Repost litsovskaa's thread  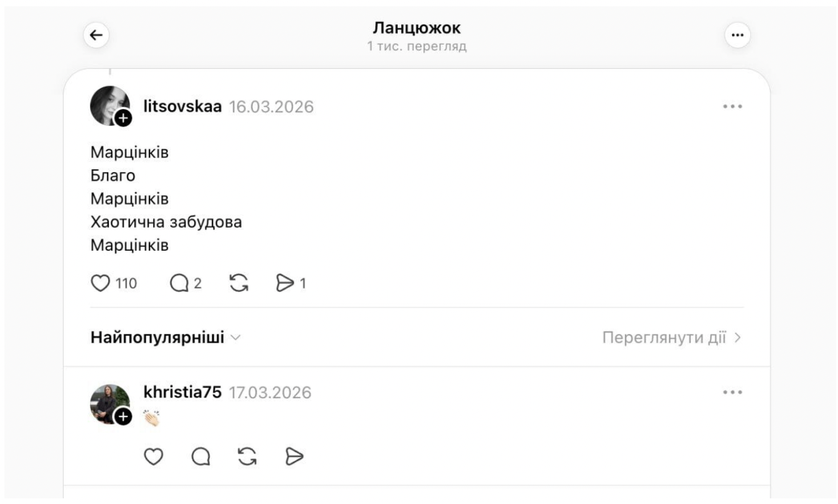237,283
